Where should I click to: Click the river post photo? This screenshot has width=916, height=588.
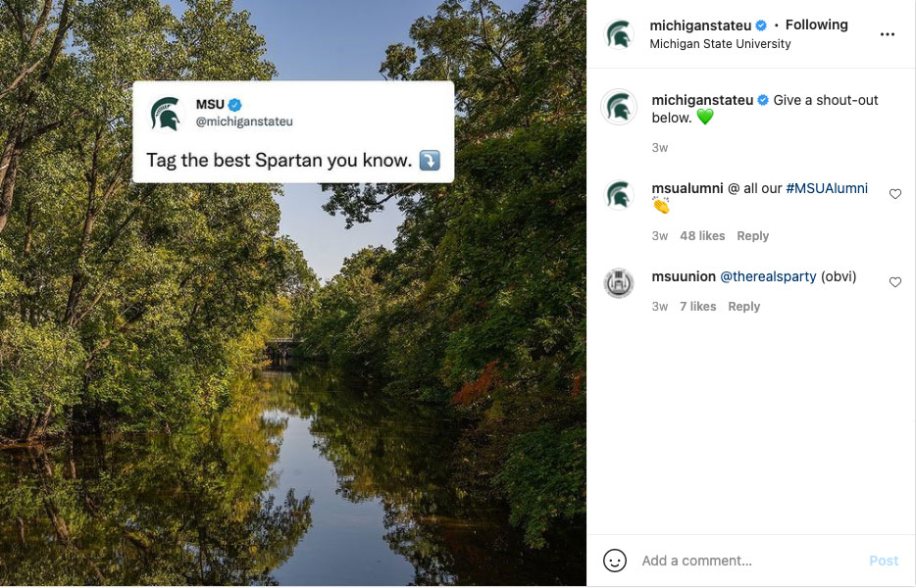point(293,392)
